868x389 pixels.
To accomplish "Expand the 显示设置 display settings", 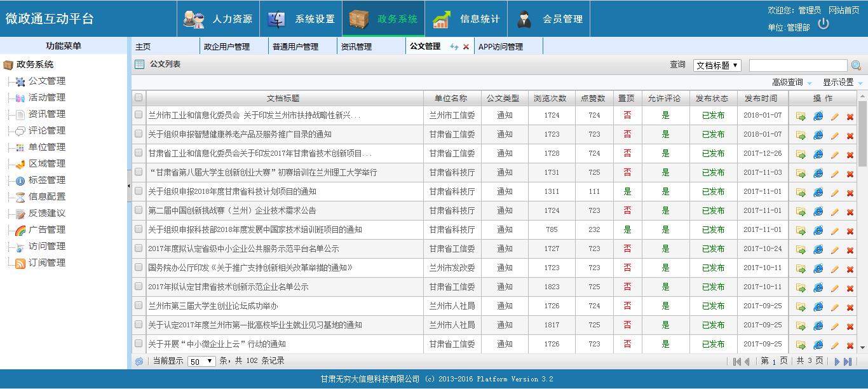I will click(x=842, y=83).
